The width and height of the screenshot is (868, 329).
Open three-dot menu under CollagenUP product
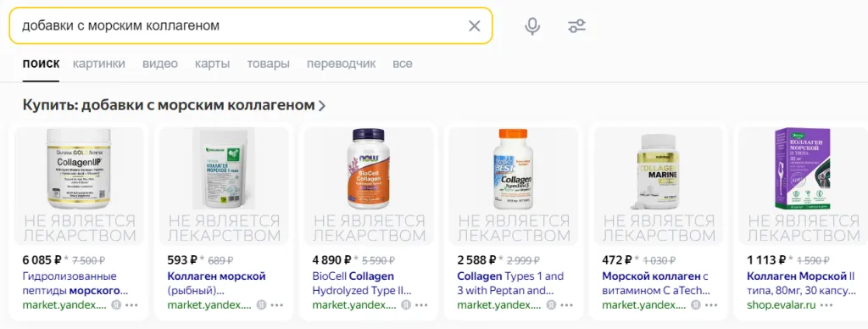click(131, 305)
